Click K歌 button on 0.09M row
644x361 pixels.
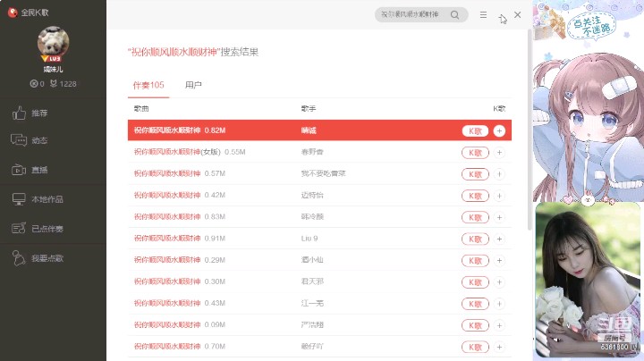pyautogui.click(x=475, y=325)
